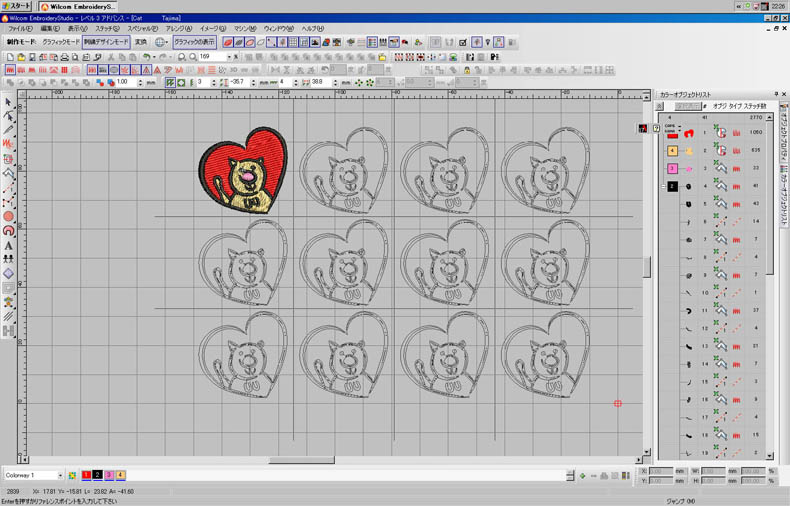Toggle the green underlay button
The width and height of the screenshot is (790, 506).
point(171,83)
